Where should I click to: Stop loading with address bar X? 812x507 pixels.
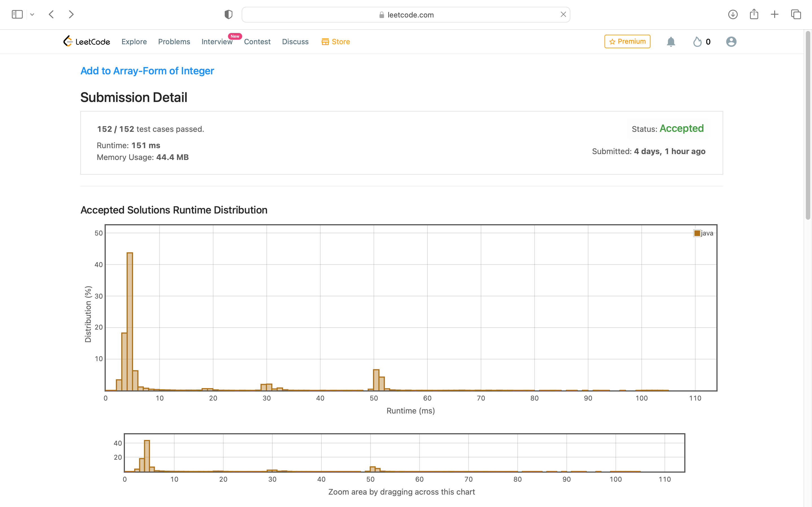(x=563, y=14)
